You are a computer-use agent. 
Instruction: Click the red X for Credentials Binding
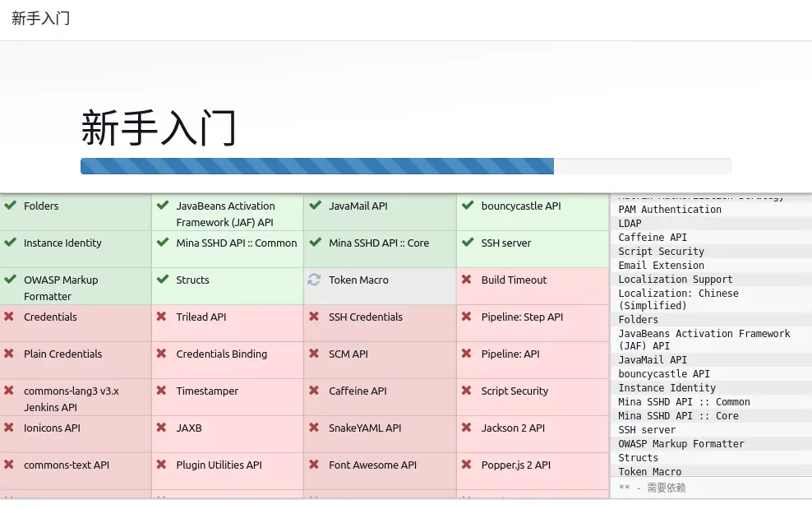pyautogui.click(x=162, y=354)
